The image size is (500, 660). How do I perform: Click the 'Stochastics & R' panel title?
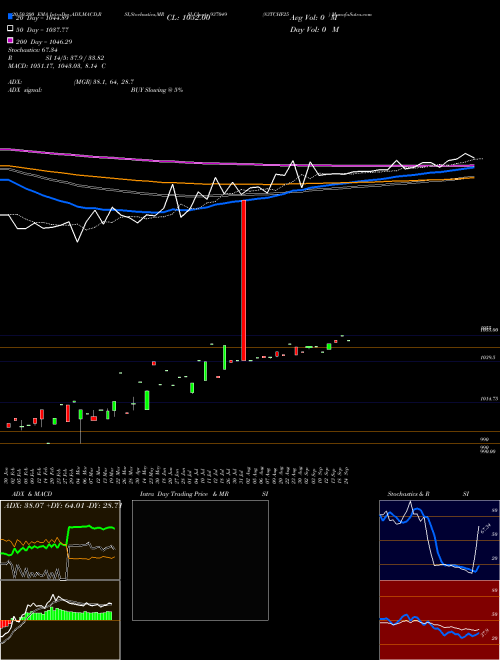click(408, 494)
